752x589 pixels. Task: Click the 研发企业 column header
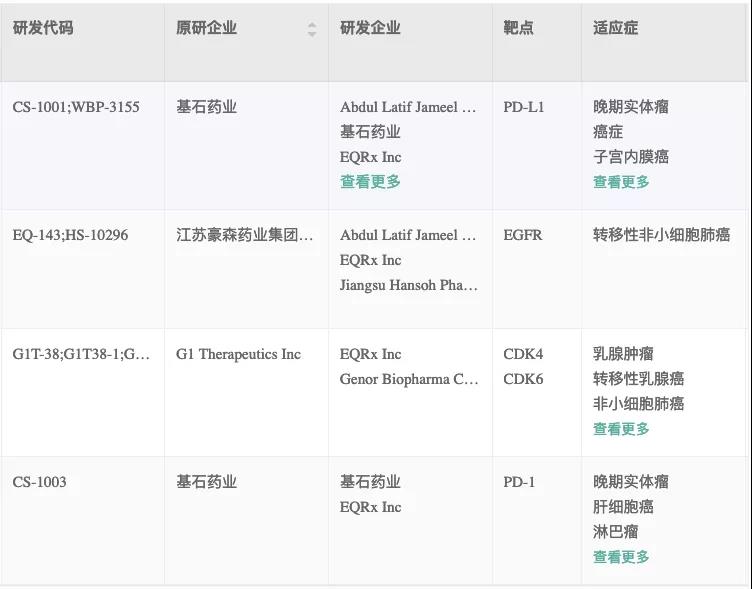tap(370, 28)
